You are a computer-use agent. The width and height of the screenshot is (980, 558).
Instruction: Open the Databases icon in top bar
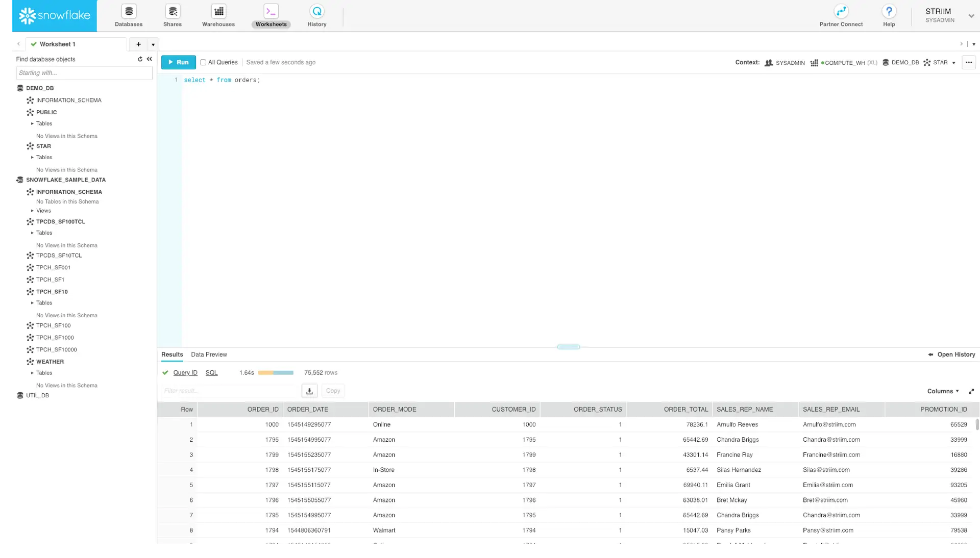coord(129,12)
